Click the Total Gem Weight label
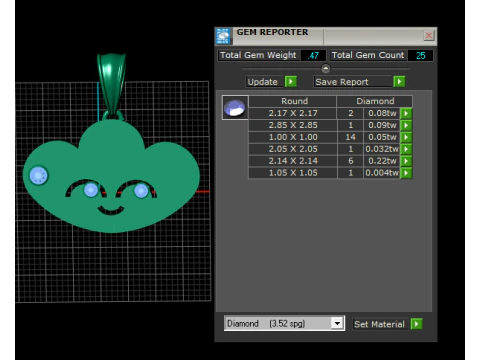Image resolution: width=480 pixels, height=360 pixels. (x=258, y=55)
